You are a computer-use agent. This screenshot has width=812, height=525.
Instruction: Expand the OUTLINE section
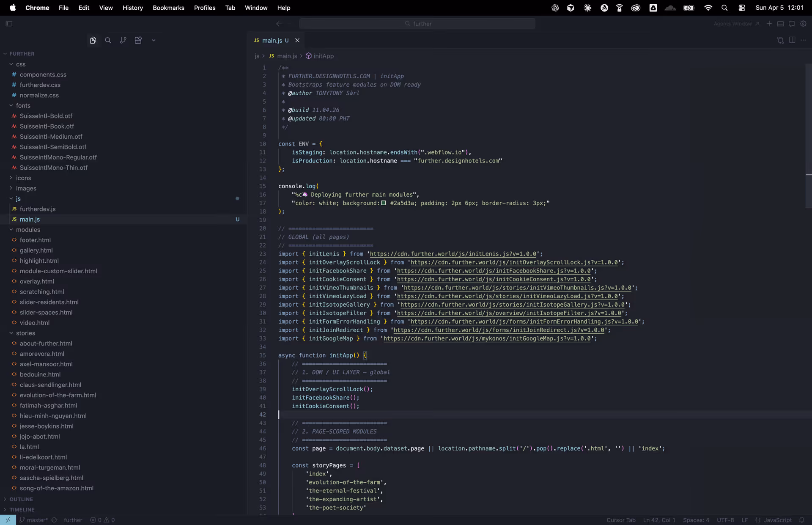click(21, 499)
